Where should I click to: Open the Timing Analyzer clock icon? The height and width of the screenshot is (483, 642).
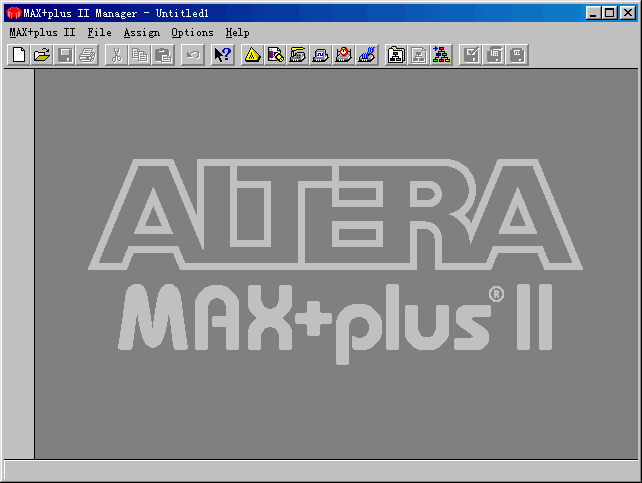point(344,55)
